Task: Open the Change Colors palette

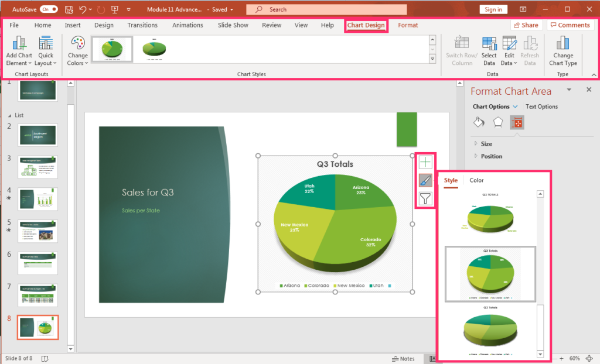Action: (x=77, y=50)
